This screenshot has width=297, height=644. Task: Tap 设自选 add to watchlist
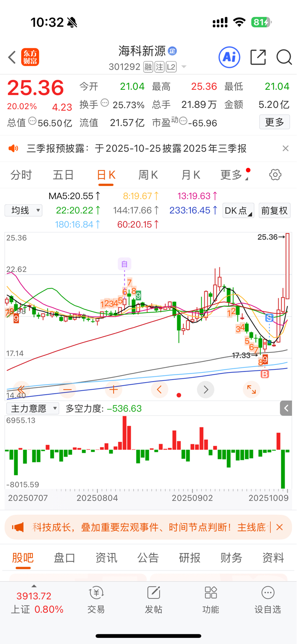268,600
